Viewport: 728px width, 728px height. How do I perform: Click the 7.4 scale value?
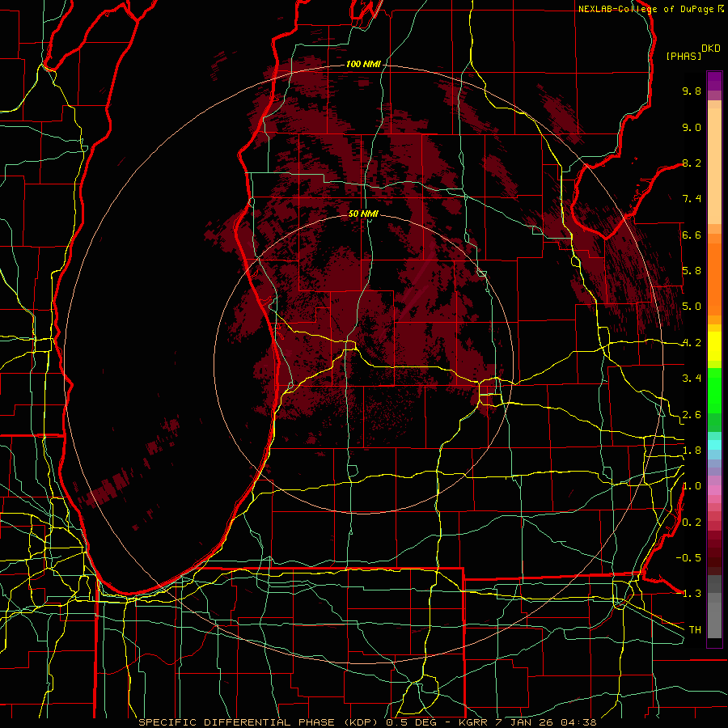692,199
